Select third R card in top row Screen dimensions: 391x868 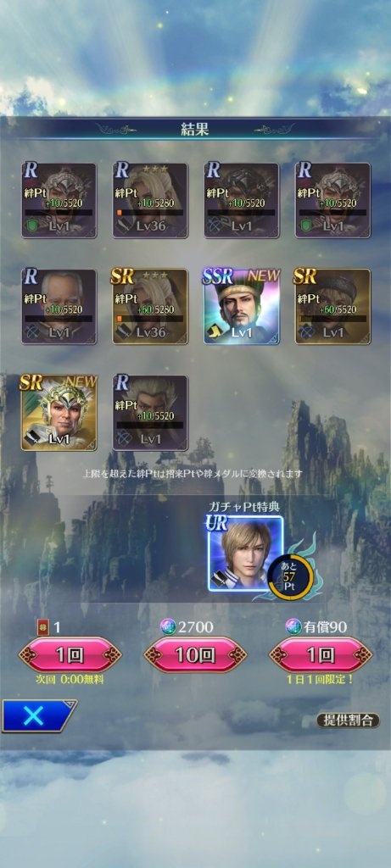tap(242, 200)
